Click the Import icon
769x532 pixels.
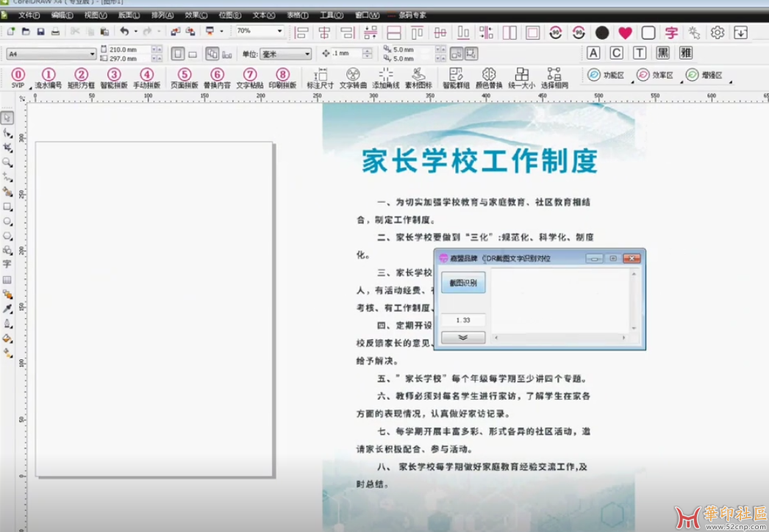[x=176, y=32]
